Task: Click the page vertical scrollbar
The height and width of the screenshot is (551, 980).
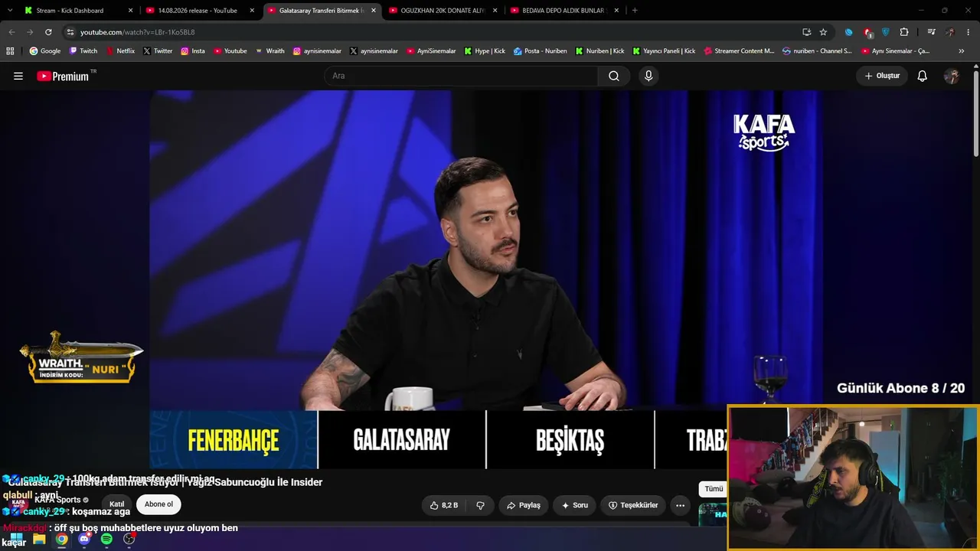Action: [x=975, y=115]
